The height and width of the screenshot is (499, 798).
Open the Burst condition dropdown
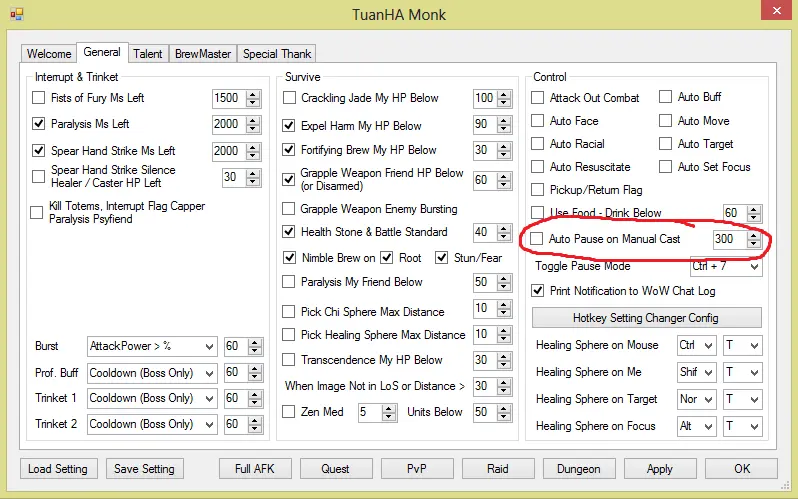(x=152, y=346)
